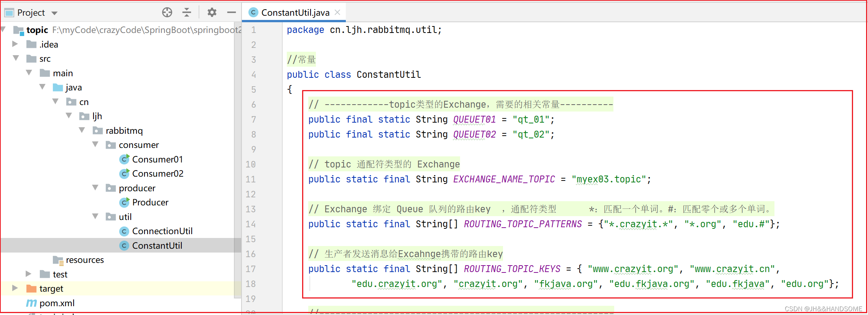Click the Project panel window icon
The image size is (868, 315).
tap(9, 13)
